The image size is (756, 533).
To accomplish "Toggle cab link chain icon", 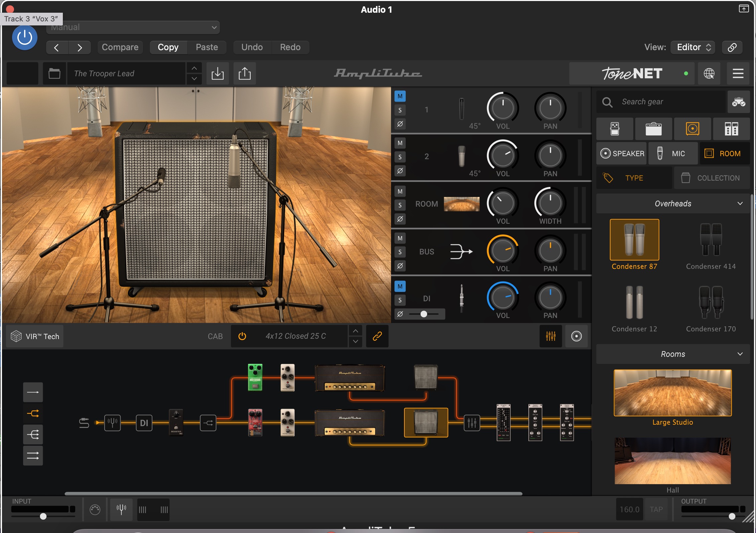I will (x=377, y=336).
